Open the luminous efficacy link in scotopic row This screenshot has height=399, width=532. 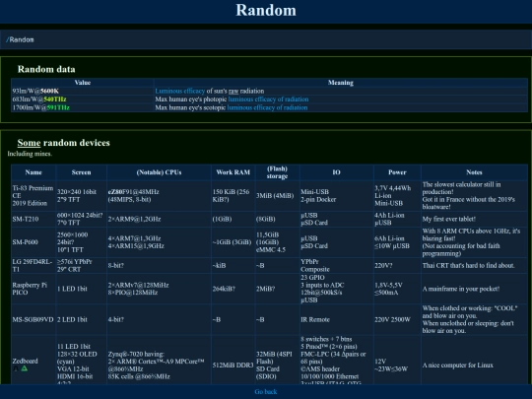[x=267, y=107]
